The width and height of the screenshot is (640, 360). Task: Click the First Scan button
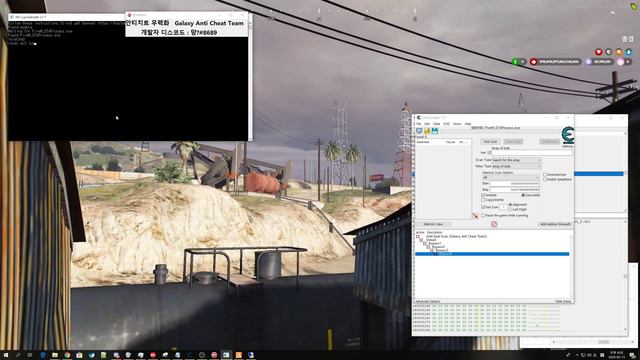click(490, 141)
